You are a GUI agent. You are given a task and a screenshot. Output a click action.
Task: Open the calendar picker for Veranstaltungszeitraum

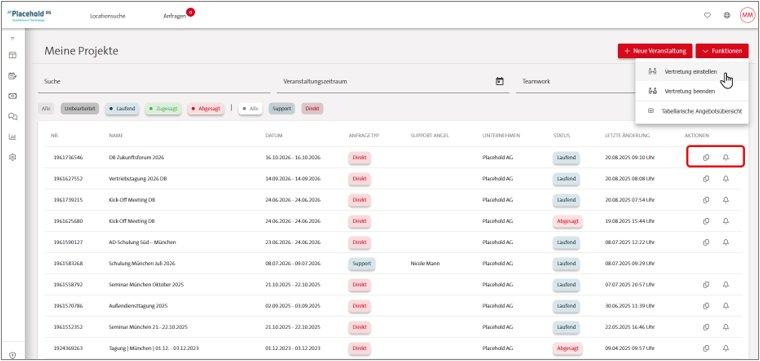pos(500,81)
